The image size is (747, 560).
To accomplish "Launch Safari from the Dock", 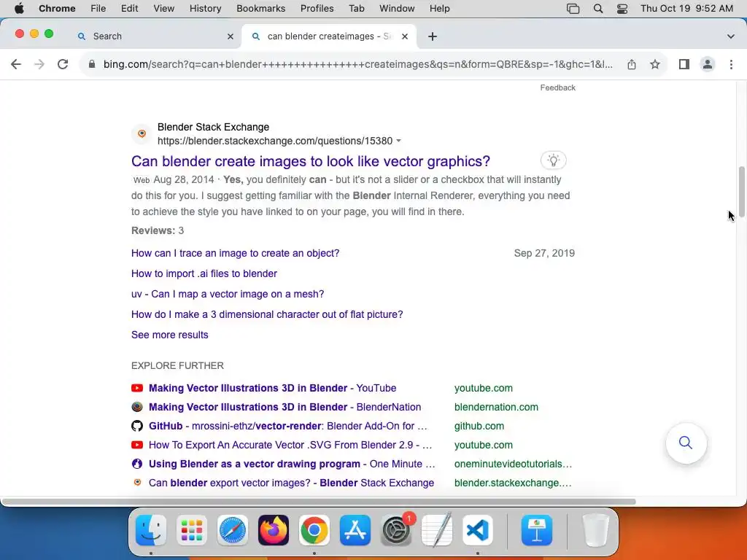I will click(233, 530).
